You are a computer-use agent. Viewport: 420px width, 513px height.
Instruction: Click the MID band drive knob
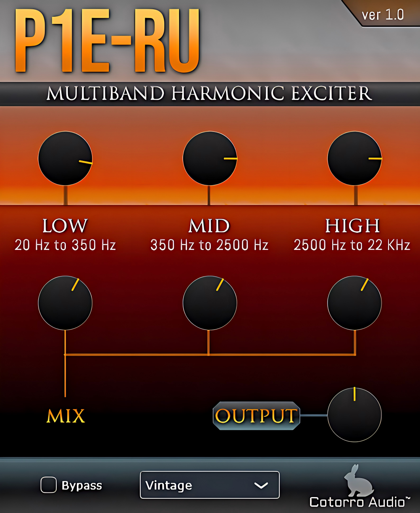[x=210, y=158]
